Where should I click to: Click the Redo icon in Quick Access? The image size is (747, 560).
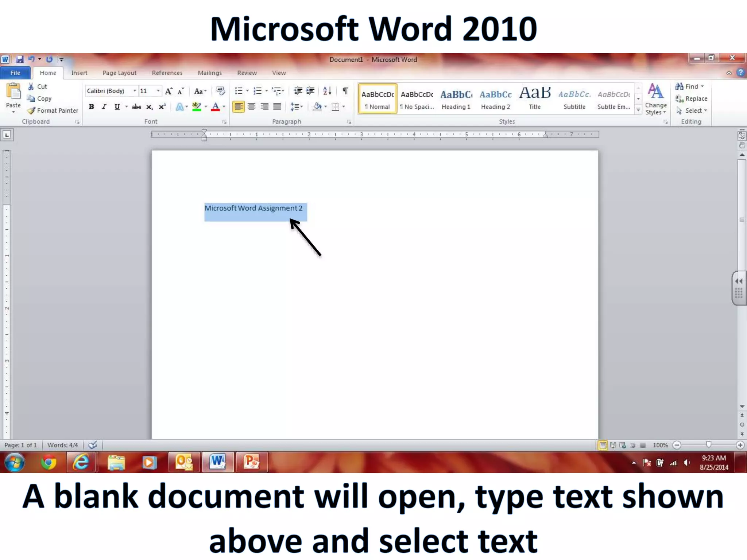point(50,59)
